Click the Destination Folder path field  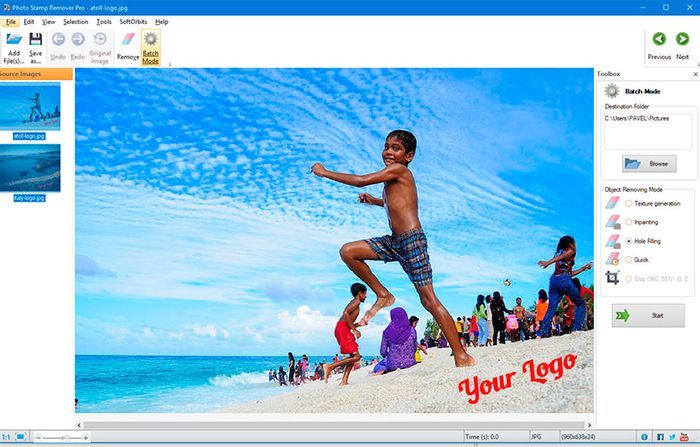tap(648, 132)
